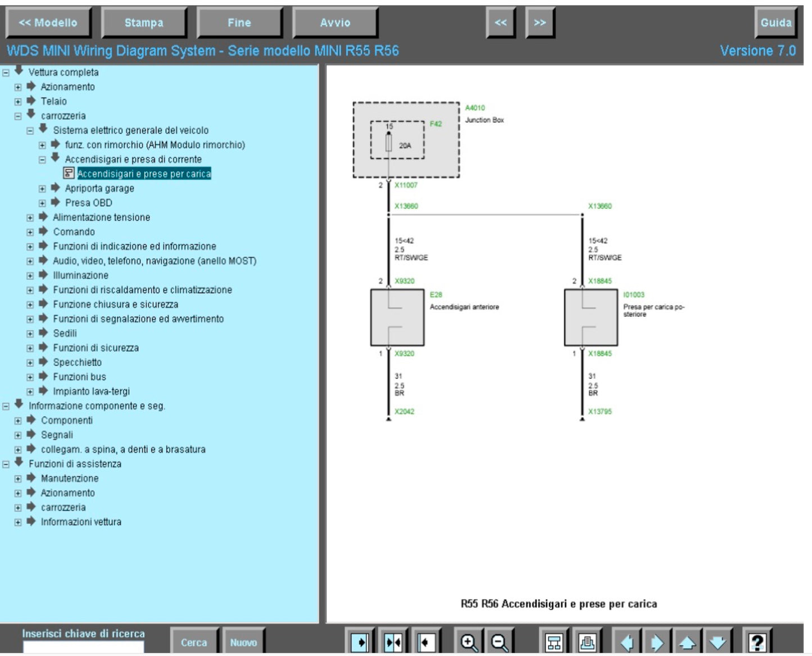Expand the Presa OBD tree node
The width and height of the screenshot is (812, 656).
pyautogui.click(x=42, y=203)
